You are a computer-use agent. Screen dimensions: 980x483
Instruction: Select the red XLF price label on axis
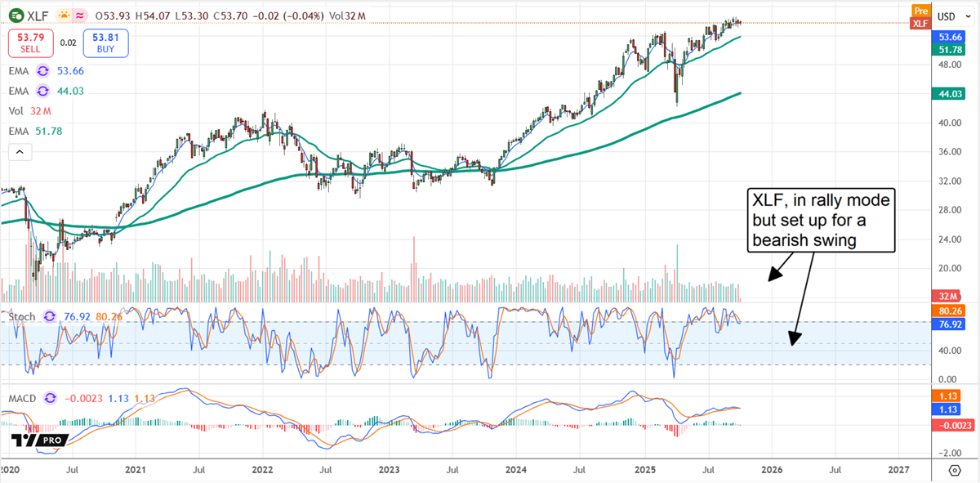pyautogui.click(x=920, y=24)
